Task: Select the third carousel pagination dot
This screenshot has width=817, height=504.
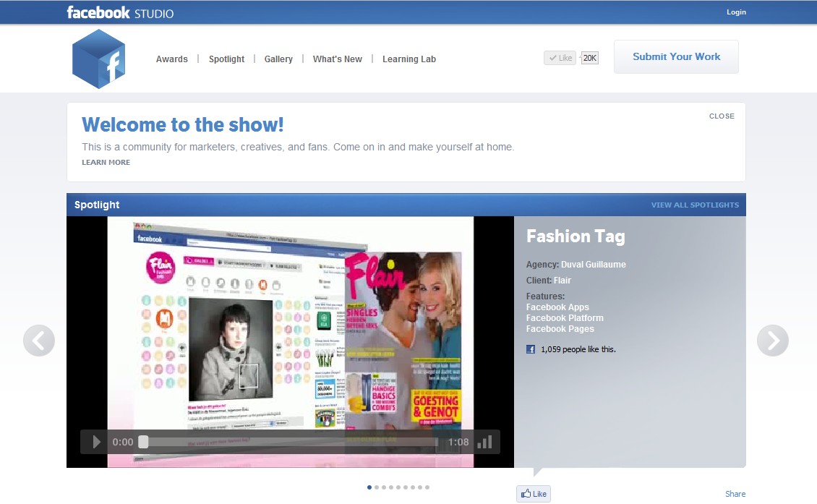Action: point(384,487)
